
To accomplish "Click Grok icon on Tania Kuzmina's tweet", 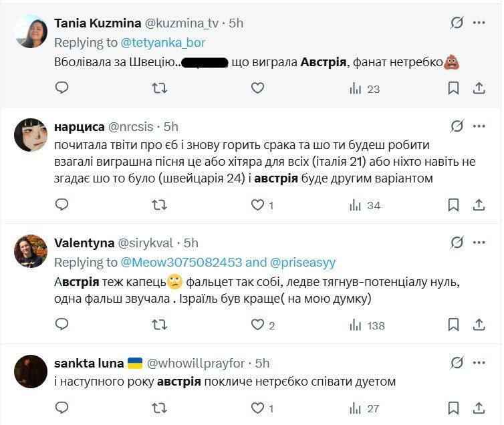I will pos(457,23).
